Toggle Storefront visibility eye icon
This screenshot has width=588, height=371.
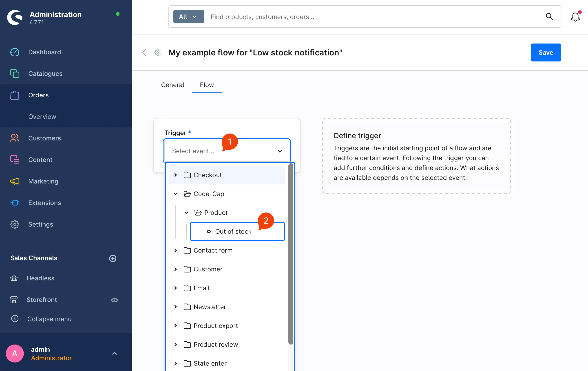click(115, 300)
